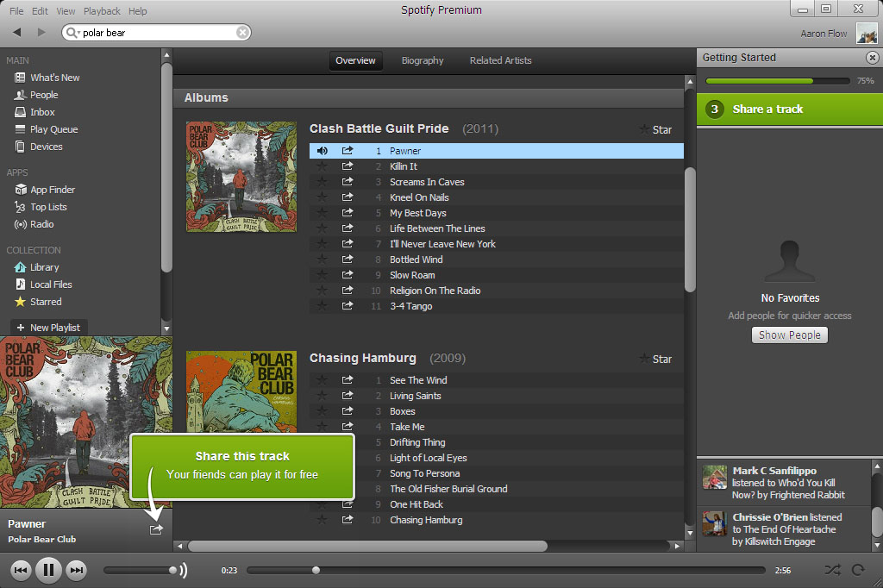Clear the polar bear search text
The height and width of the screenshot is (588, 883).
[242, 33]
